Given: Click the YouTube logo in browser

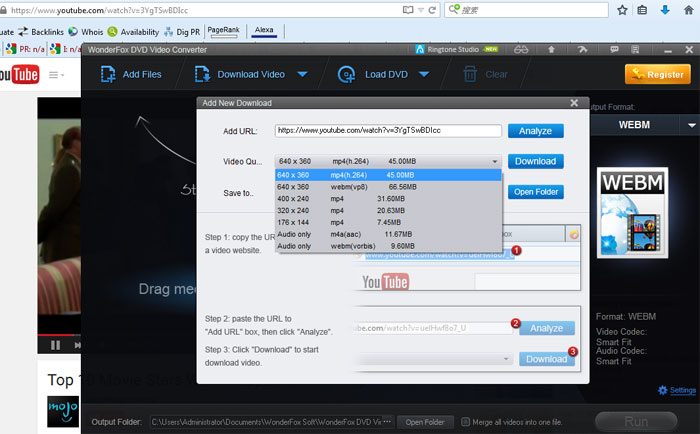Looking at the screenshot, I should (20, 74).
